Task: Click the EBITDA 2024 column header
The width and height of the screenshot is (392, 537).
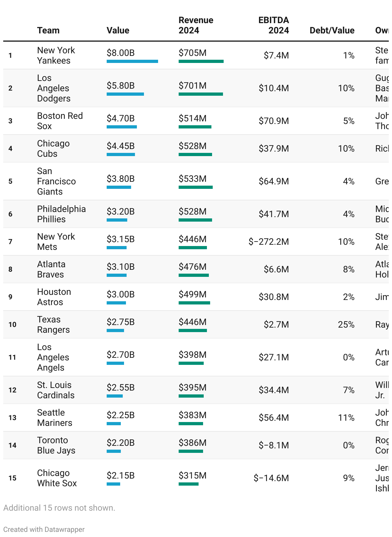Action: (x=273, y=25)
